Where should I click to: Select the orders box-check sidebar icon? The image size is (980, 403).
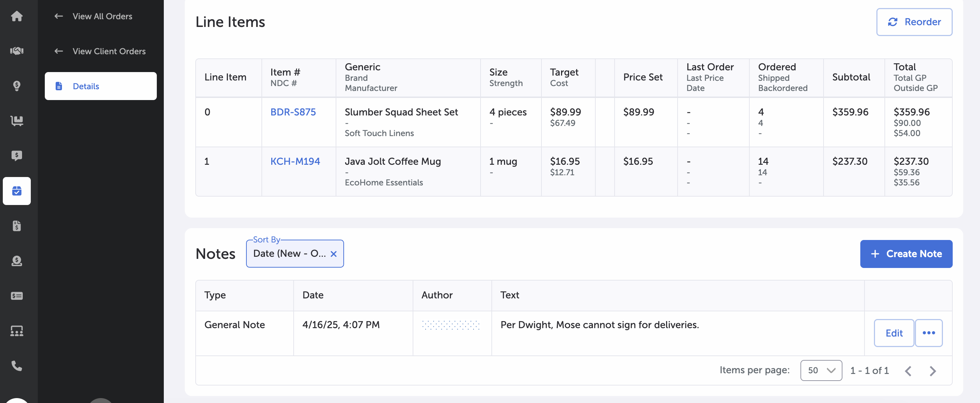point(17,191)
